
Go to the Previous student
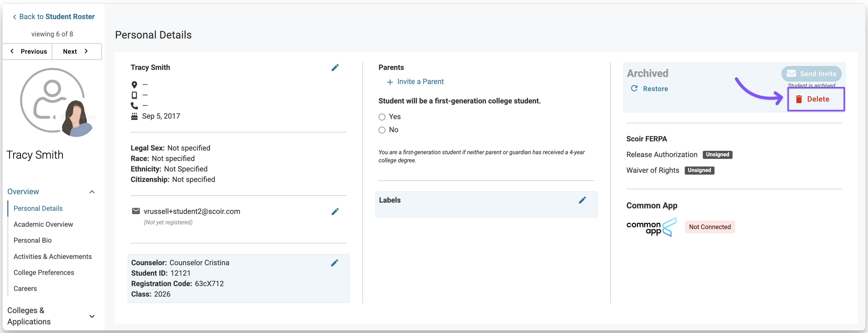[29, 51]
